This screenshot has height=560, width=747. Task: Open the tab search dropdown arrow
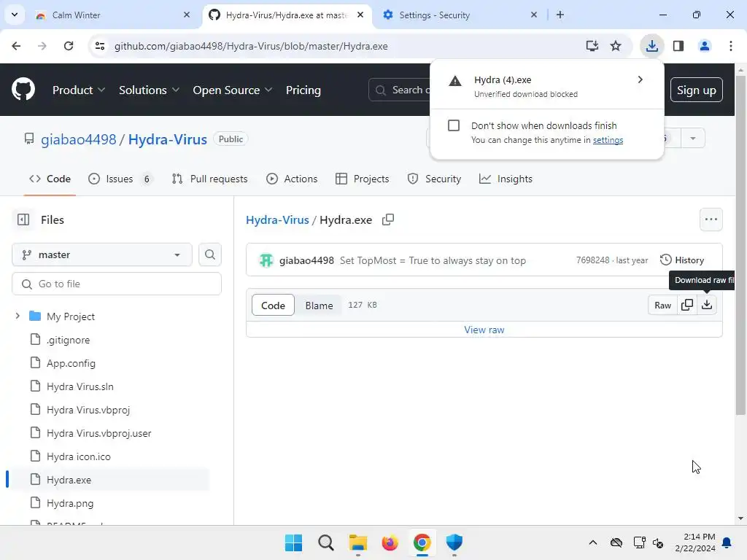15,15
